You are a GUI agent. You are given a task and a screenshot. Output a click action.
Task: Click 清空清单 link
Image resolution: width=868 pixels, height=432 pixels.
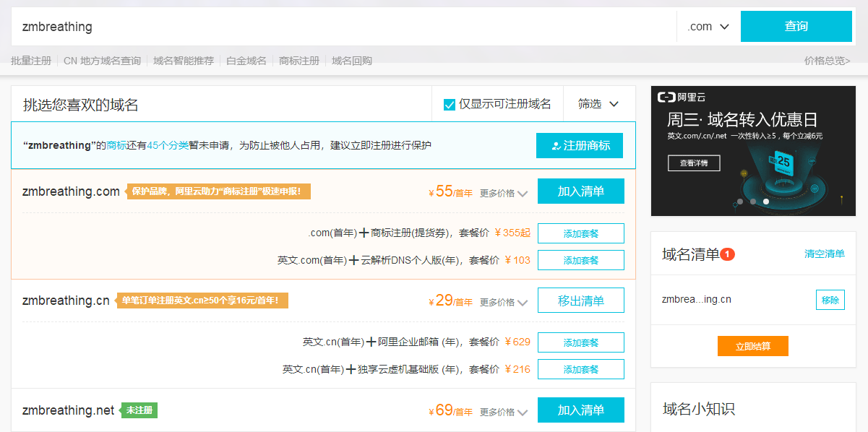tap(825, 254)
